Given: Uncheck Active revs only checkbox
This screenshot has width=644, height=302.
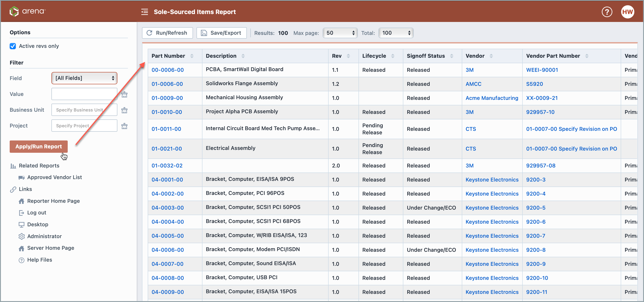Looking at the screenshot, I should 13,46.
